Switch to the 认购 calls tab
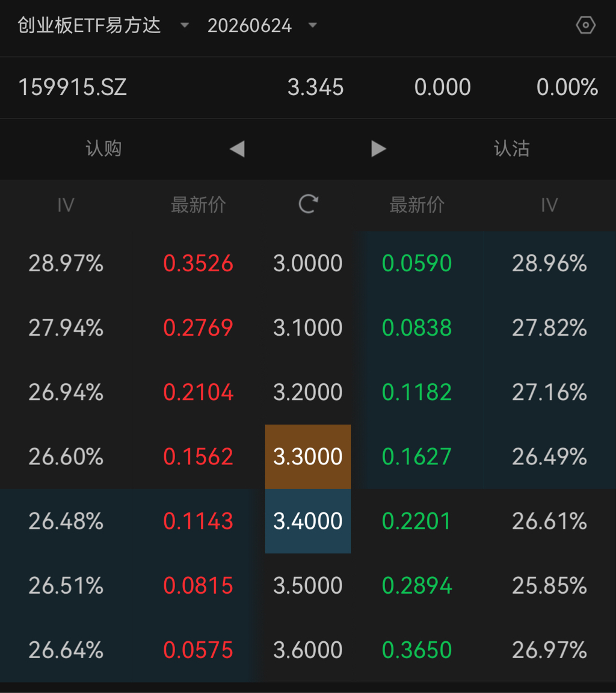The image size is (616, 693). click(x=103, y=149)
